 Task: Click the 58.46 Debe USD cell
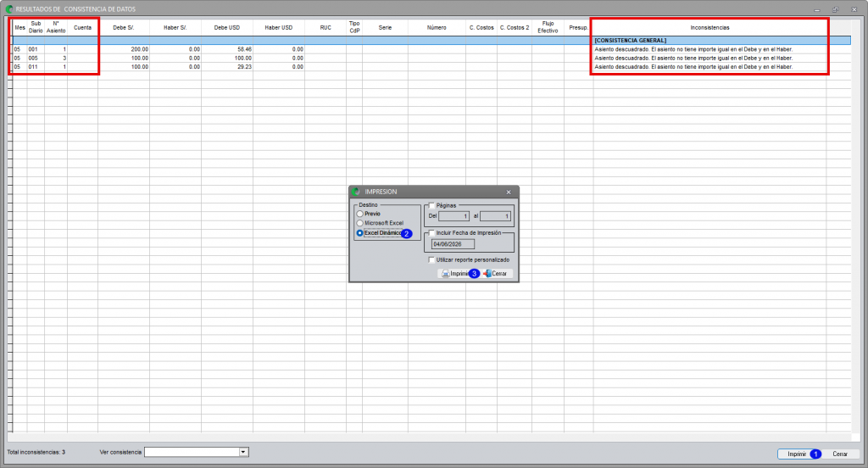[227, 49]
